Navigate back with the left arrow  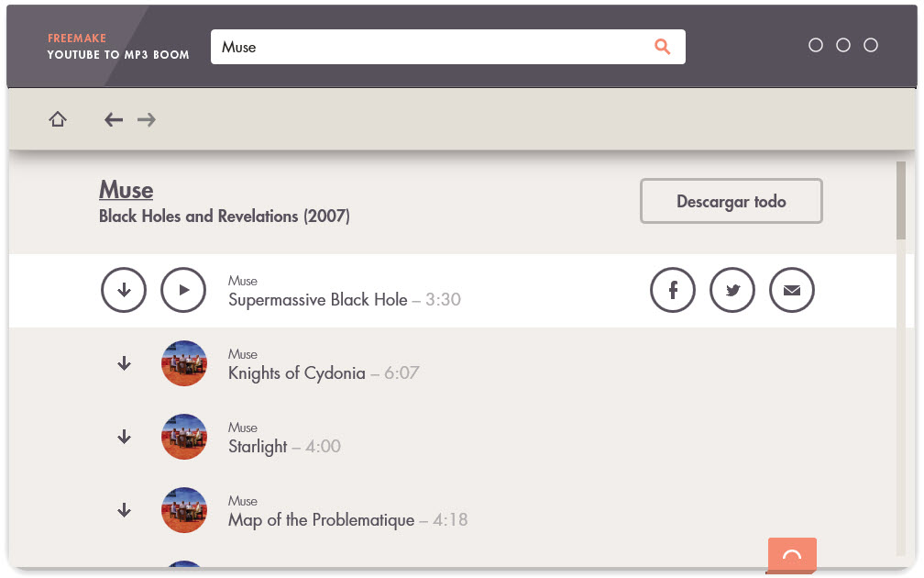(113, 119)
